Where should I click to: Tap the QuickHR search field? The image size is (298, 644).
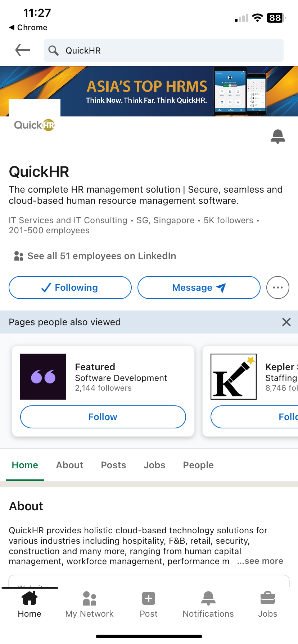point(164,50)
